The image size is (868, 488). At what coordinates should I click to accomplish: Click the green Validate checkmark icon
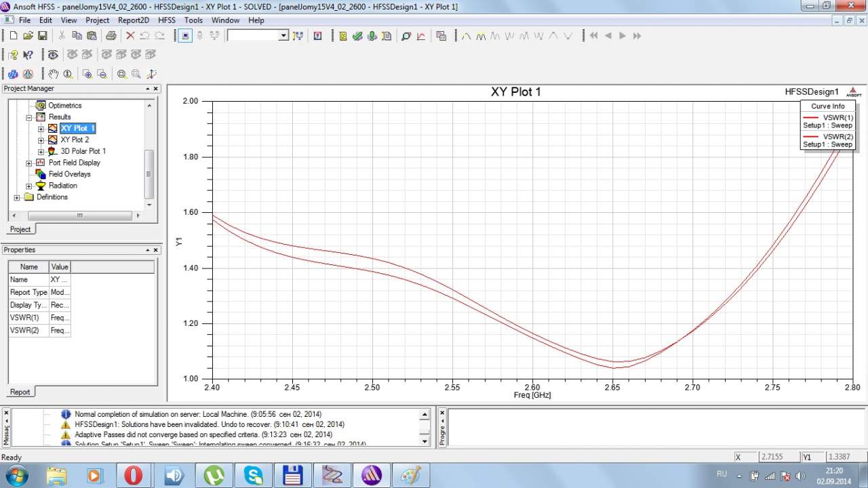357,36
